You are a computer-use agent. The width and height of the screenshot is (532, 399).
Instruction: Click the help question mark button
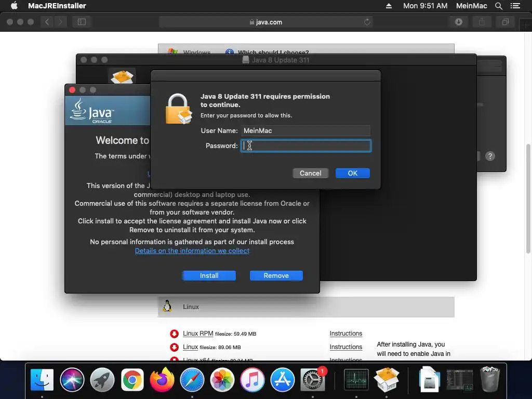(x=490, y=156)
